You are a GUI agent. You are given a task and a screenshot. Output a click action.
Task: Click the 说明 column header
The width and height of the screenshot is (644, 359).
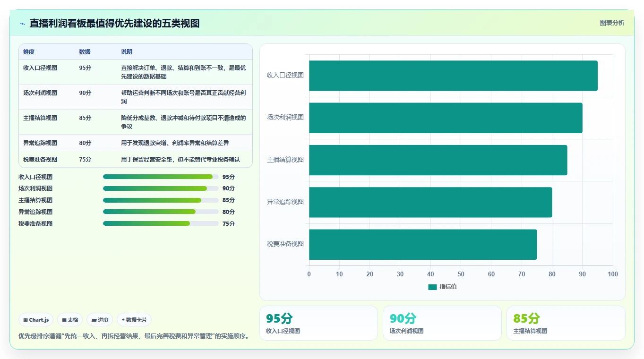pyautogui.click(x=127, y=51)
